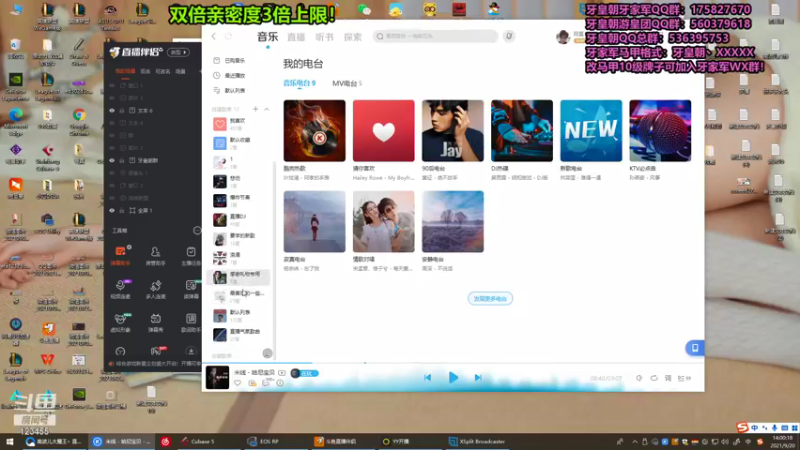The width and height of the screenshot is (800, 450).
Task: Switch to the 听书 tab
Action: click(x=324, y=37)
